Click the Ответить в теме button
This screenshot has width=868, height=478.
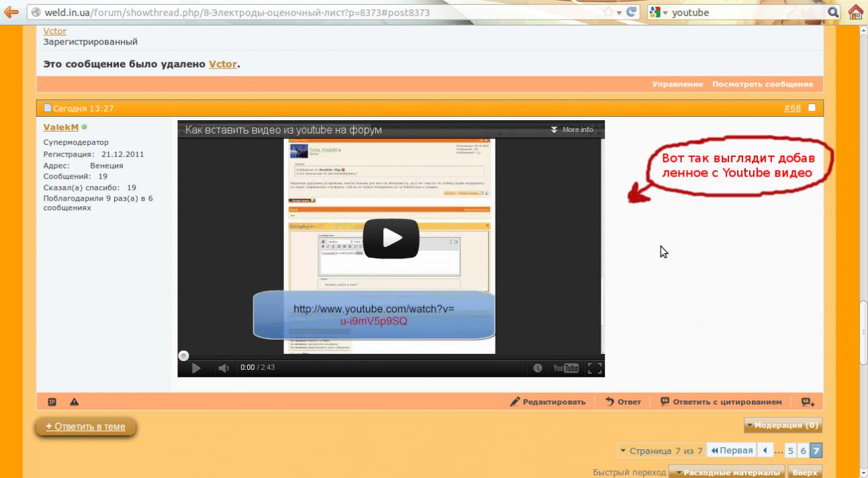(x=85, y=426)
